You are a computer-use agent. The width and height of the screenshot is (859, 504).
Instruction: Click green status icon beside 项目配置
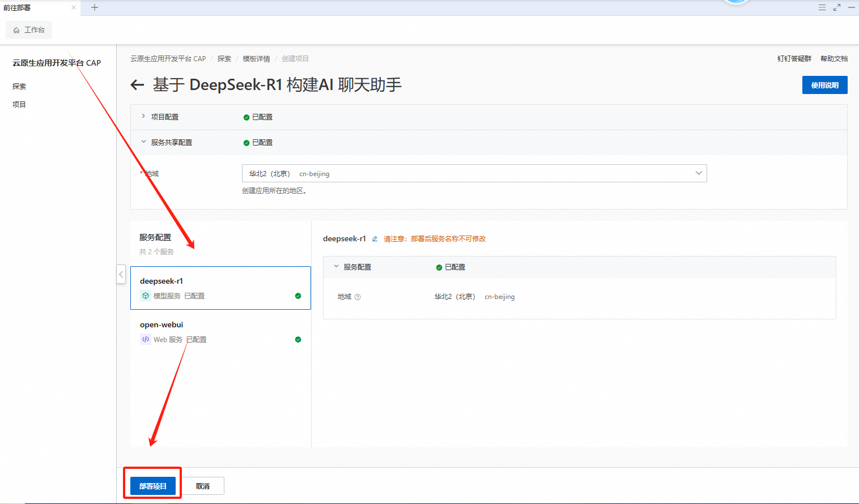pos(246,118)
